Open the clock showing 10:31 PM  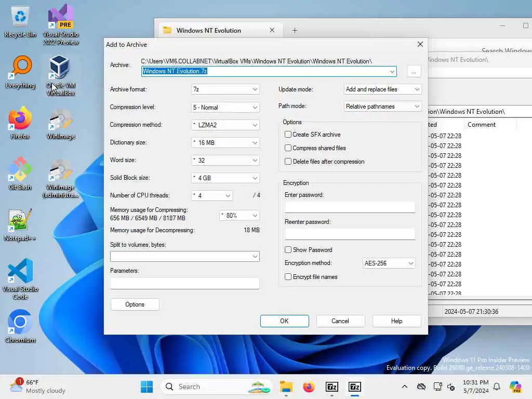point(475,387)
